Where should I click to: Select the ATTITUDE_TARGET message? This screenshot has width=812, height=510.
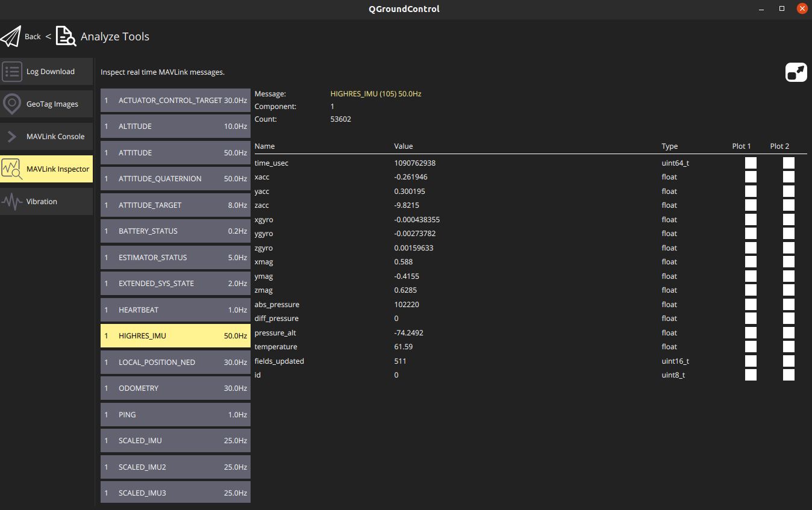(175, 205)
